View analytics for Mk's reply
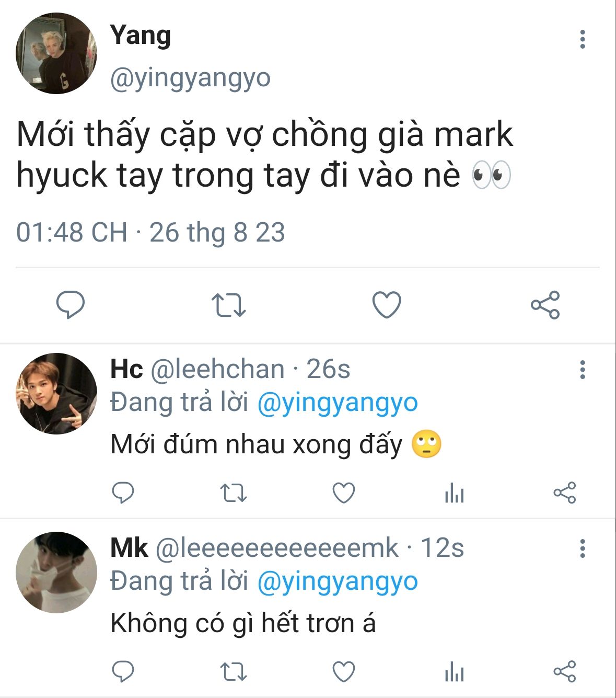The height and width of the screenshot is (698, 616). tap(454, 672)
